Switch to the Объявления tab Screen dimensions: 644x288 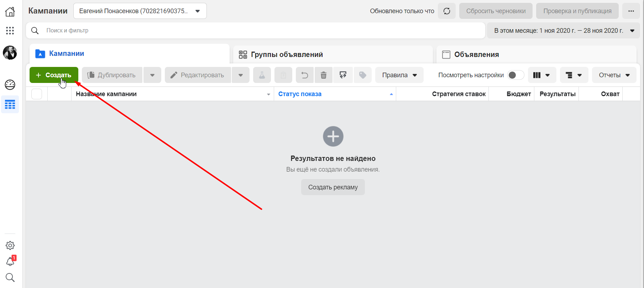[536, 54]
